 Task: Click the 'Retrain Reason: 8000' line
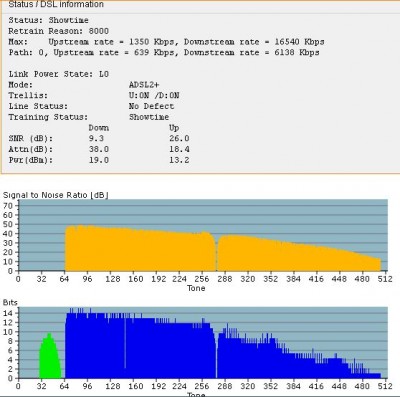(59, 31)
